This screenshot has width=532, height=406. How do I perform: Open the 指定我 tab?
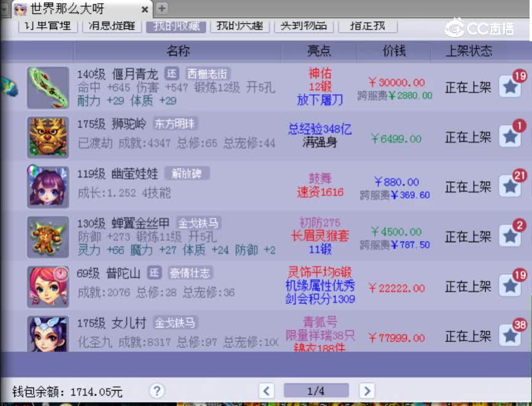368,26
